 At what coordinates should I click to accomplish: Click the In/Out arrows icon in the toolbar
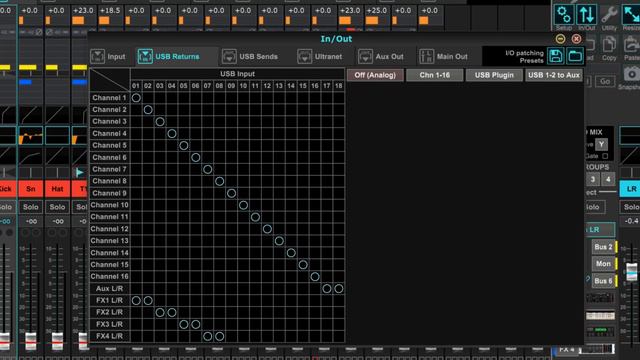pyautogui.click(x=587, y=15)
